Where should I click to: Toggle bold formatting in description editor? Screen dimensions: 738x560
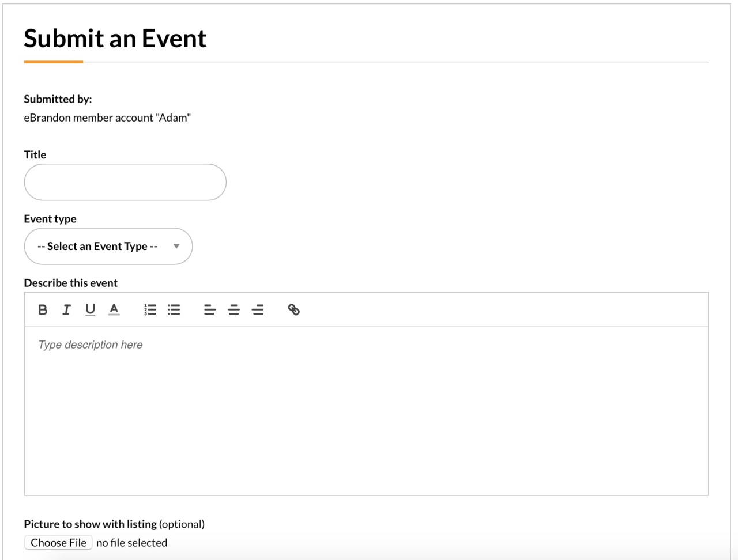coord(43,310)
